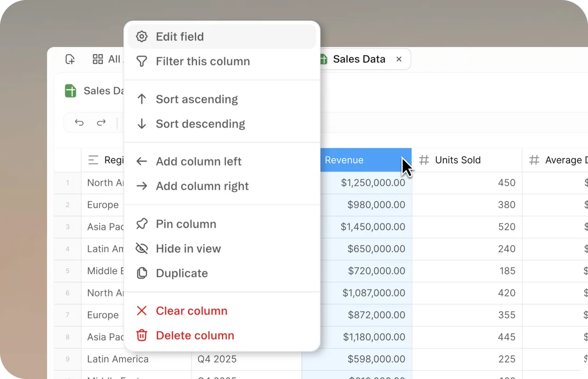588x379 pixels.
Task: Click the undo arrow icon
Action: (79, 122)
